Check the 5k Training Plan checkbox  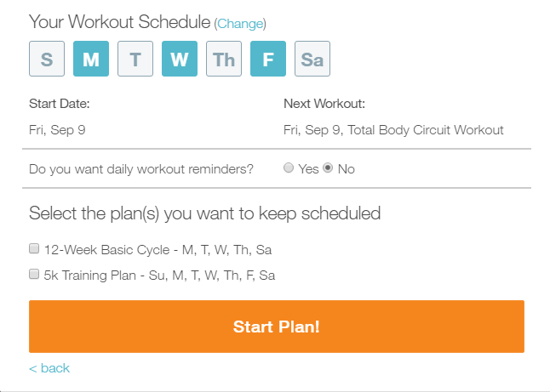point(34,275)
